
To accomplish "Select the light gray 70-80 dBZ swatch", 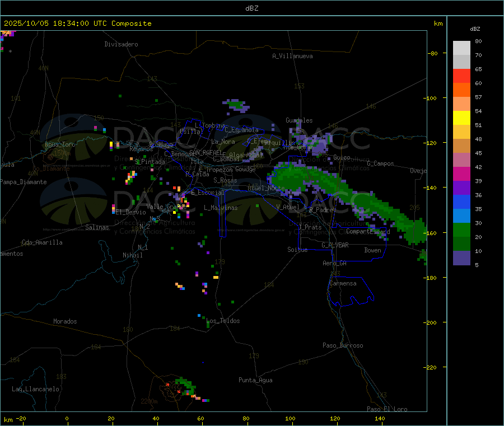I will click(461, 48).
